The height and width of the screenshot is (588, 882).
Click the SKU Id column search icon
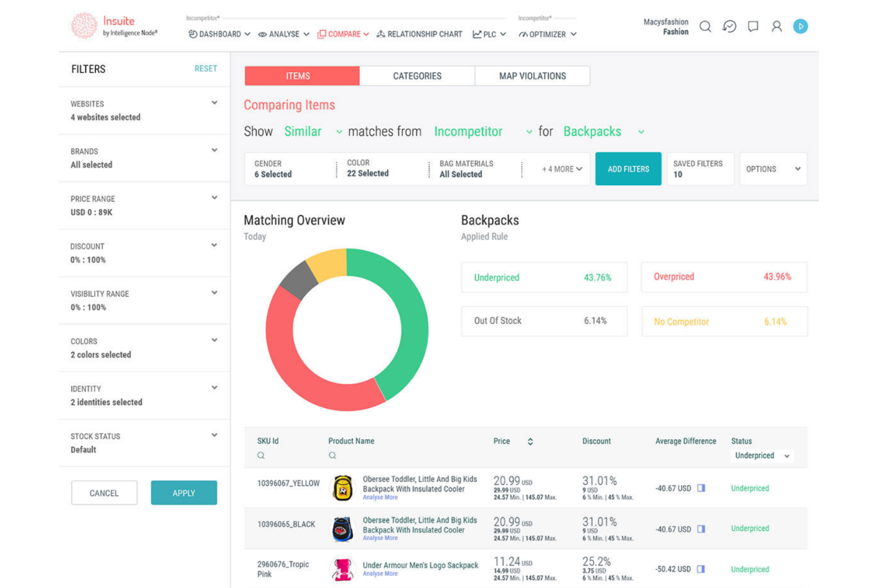tap(261, 455)
